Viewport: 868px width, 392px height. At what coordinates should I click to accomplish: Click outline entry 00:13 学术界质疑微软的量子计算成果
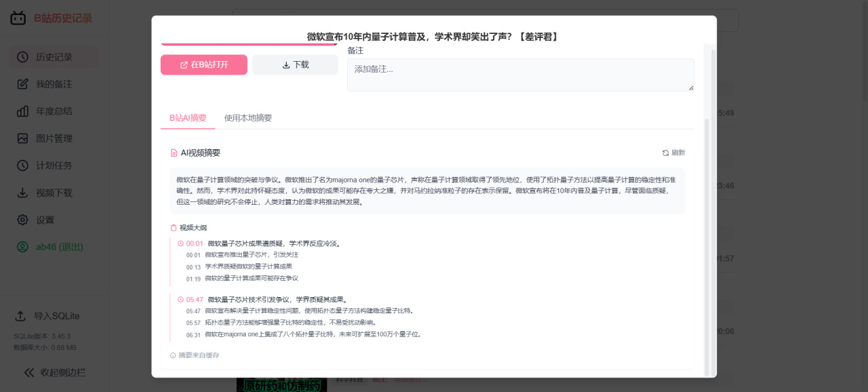[x=239, y=267]
